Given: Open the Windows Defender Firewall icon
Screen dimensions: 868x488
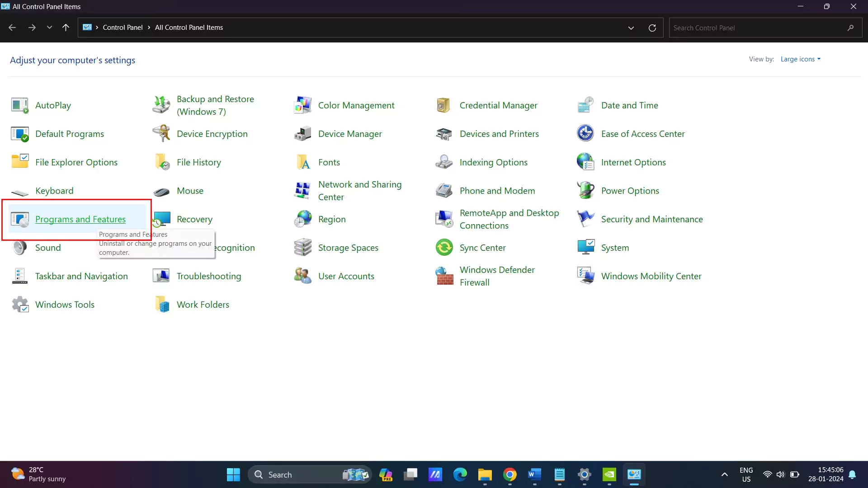Looking at the screenshot, I should click(444, 276).
